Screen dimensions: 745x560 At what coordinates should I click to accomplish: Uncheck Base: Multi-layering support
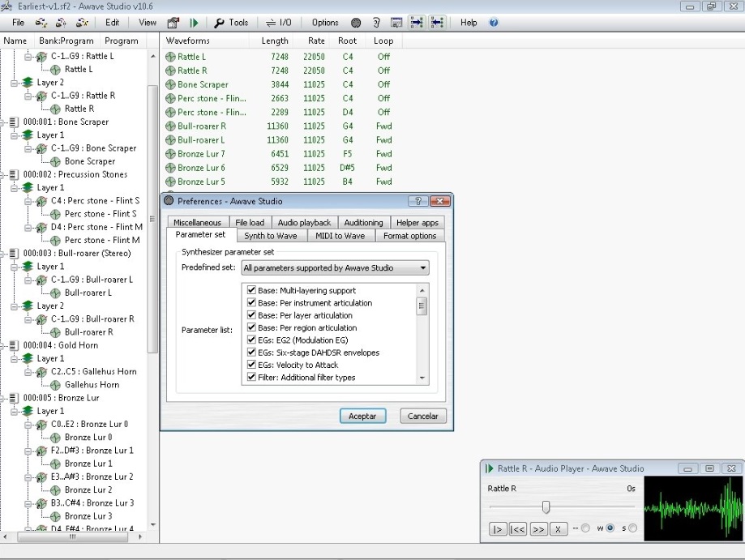pos(251,290)
